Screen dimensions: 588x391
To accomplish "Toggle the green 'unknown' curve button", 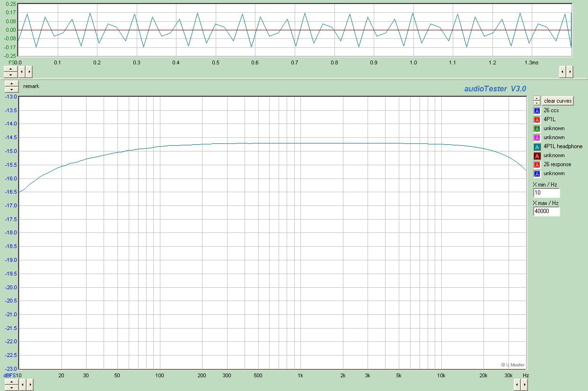I will click(537, 129).
